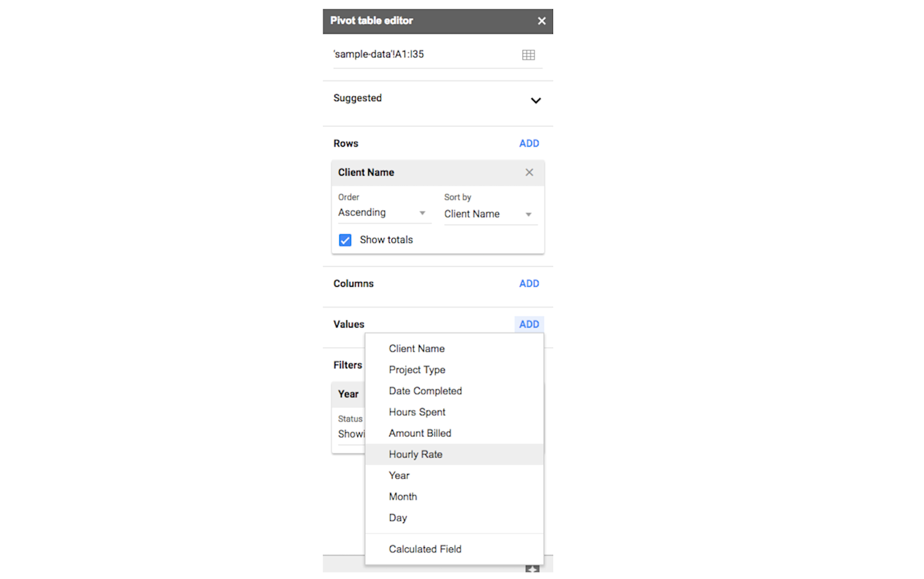Select Project Type from the values menu
924x579 pixels.
[x=417, y=370]
